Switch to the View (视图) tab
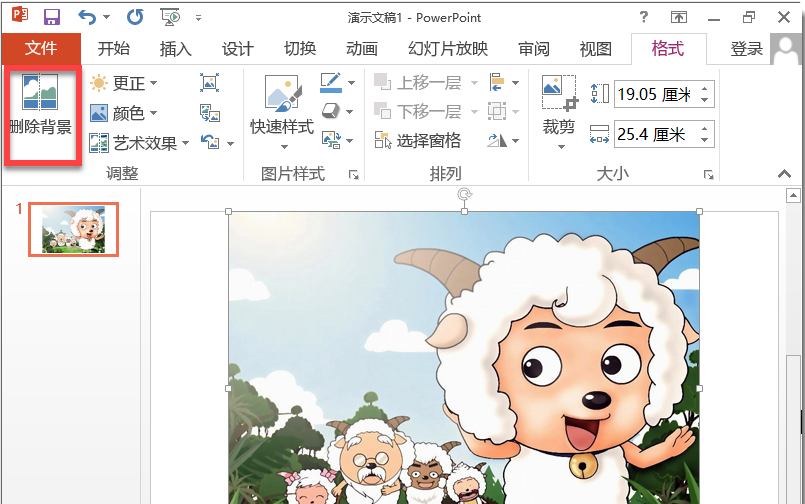This screenshot has height=504, width=805. (x=596, y=49)
